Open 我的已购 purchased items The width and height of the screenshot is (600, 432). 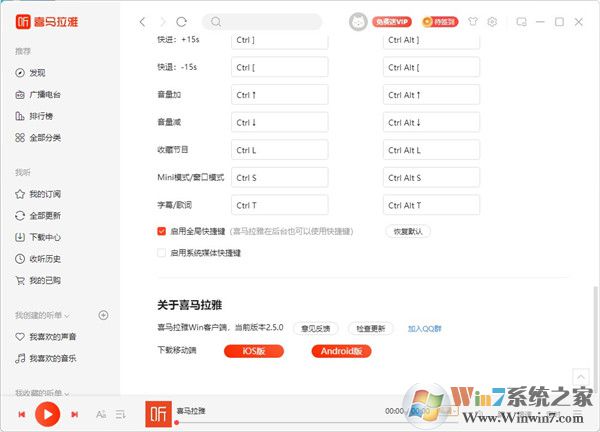pyautogui.click(x=38, y=280)
